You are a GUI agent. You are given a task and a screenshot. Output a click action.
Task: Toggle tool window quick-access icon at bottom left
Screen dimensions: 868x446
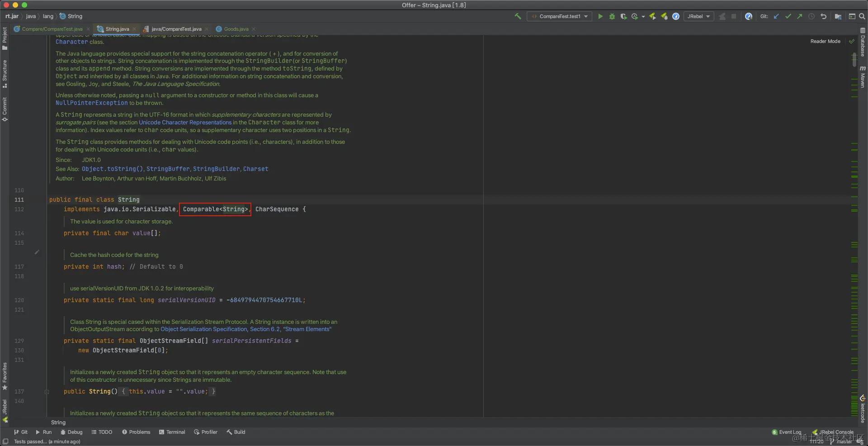tap(5, 441)
